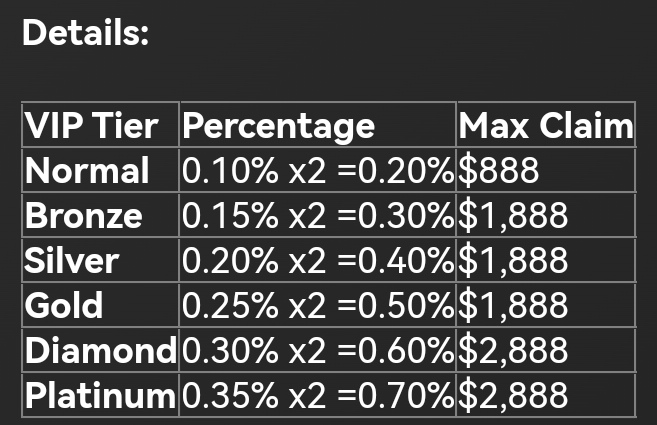Click the 0.35% x2 =0.70% cell
The width and height of the screenshot is (657, 425).
(x=318, y=396)
